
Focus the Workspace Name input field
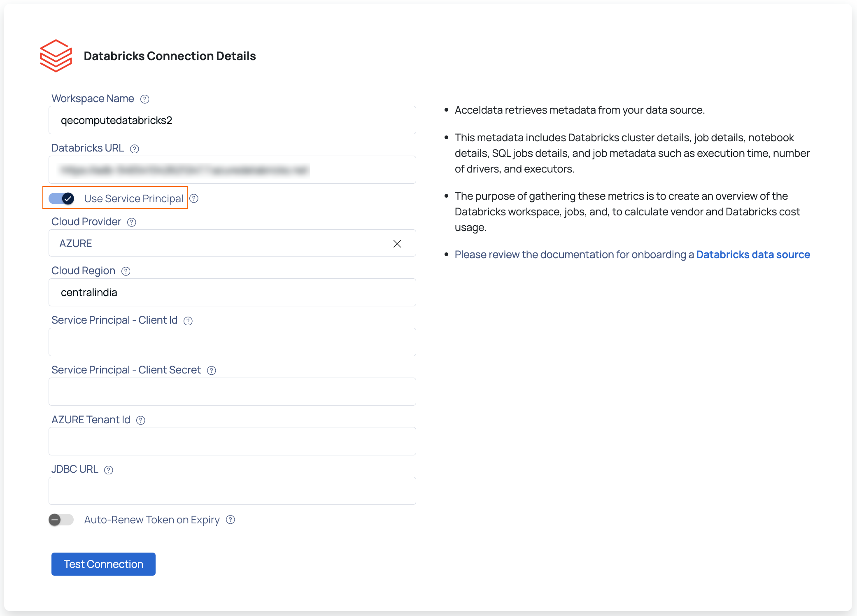click(x=232, y=120)
